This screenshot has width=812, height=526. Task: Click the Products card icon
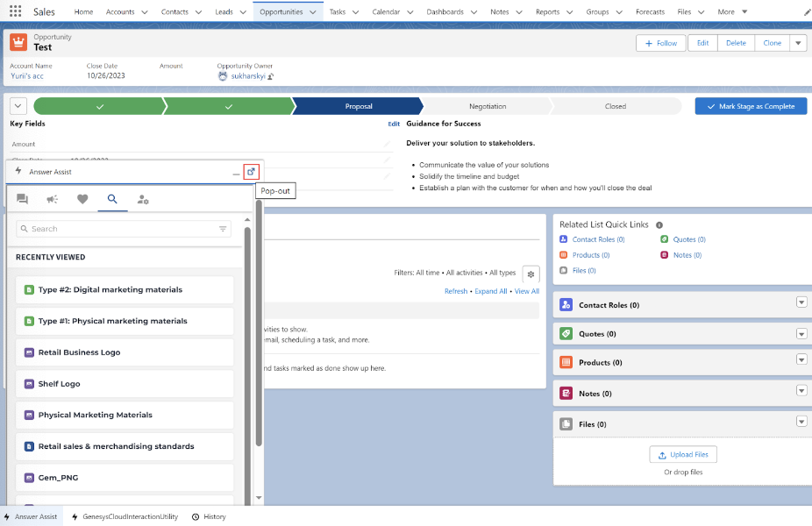point(566,362)
